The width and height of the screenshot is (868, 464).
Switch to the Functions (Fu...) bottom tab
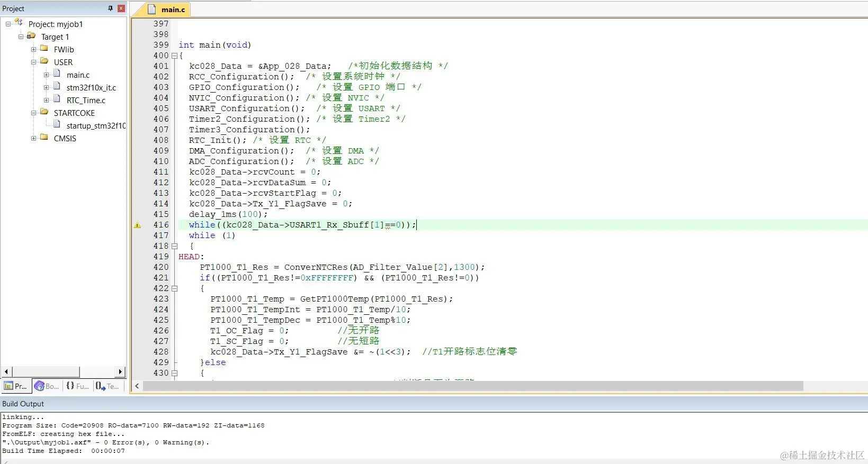point(77,386)
